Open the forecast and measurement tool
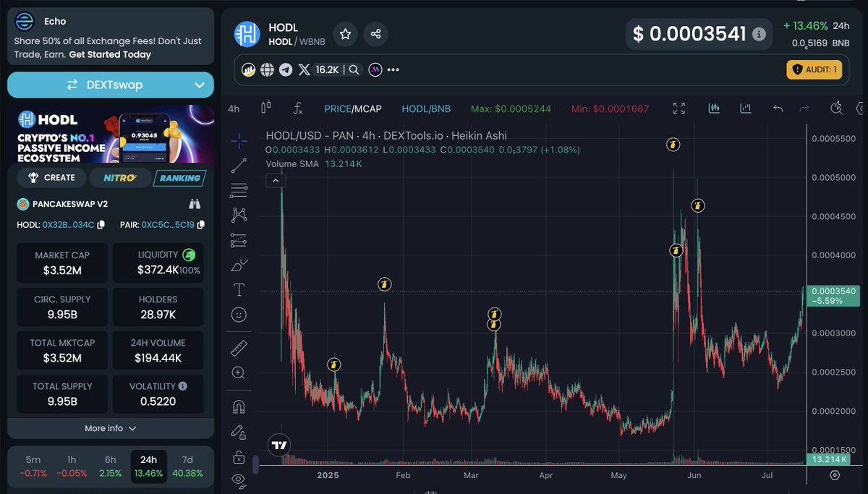Image resolution: width=868 pixels, height=494 pixels. click(239, 240)
